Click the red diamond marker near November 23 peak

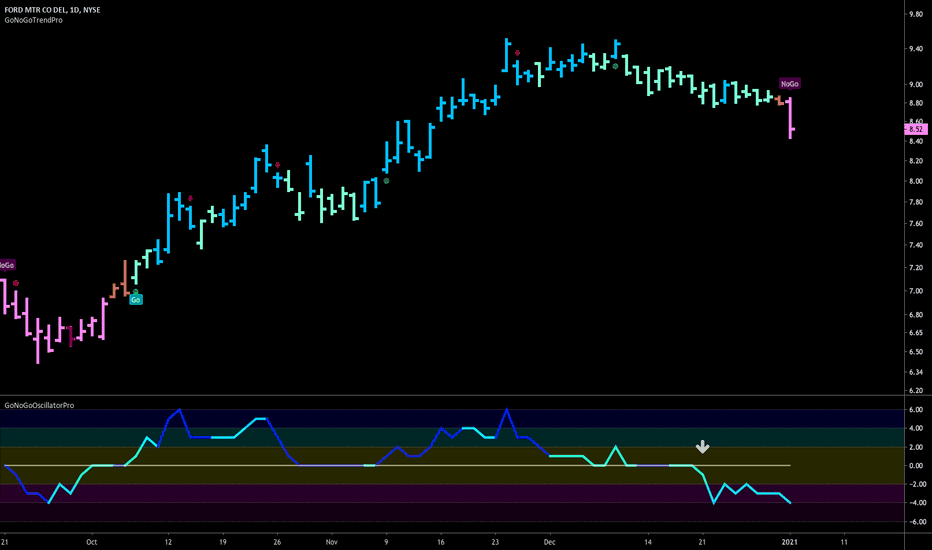point(518,53)
